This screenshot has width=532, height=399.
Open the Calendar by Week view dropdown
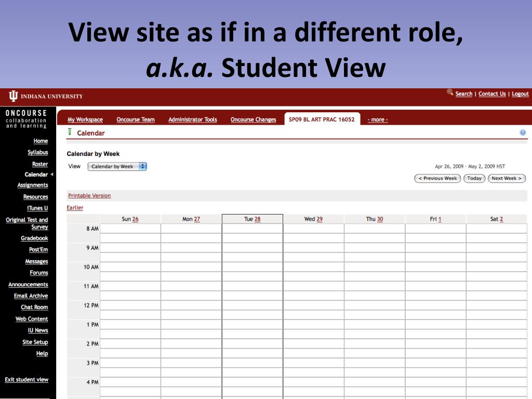[x=117, y=166]
